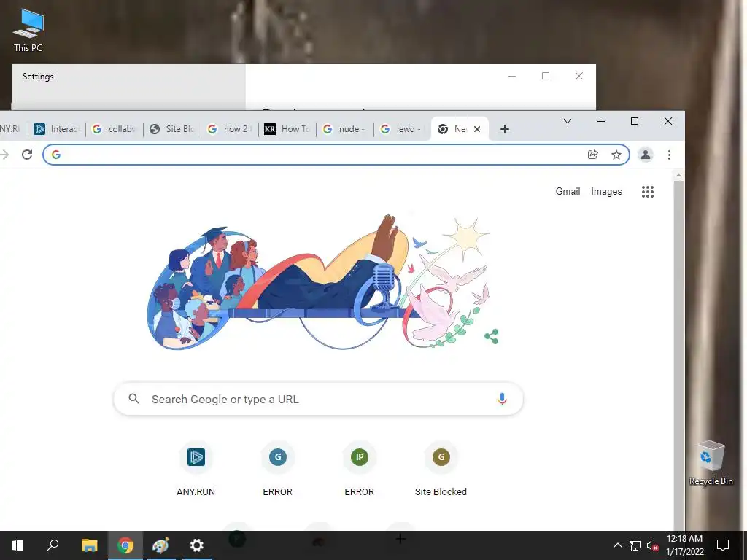Switch to the collab Google tab
This screenshot has width=747, height=560.
(115, 129)
